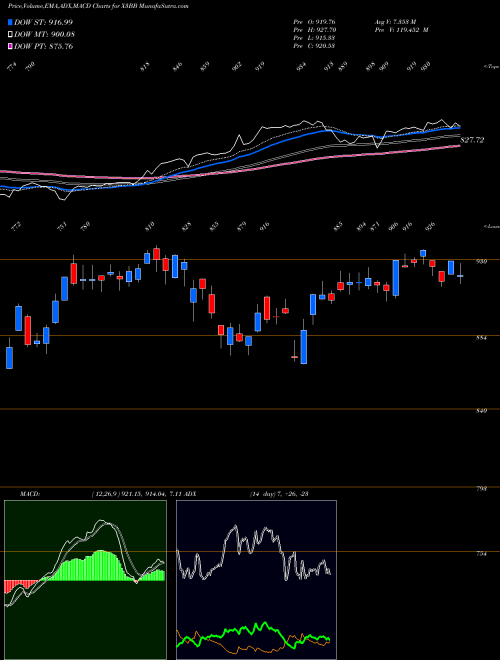Click the 751 low value label
500x660 pixels.
pyautogui.click(x=62, y=226)
